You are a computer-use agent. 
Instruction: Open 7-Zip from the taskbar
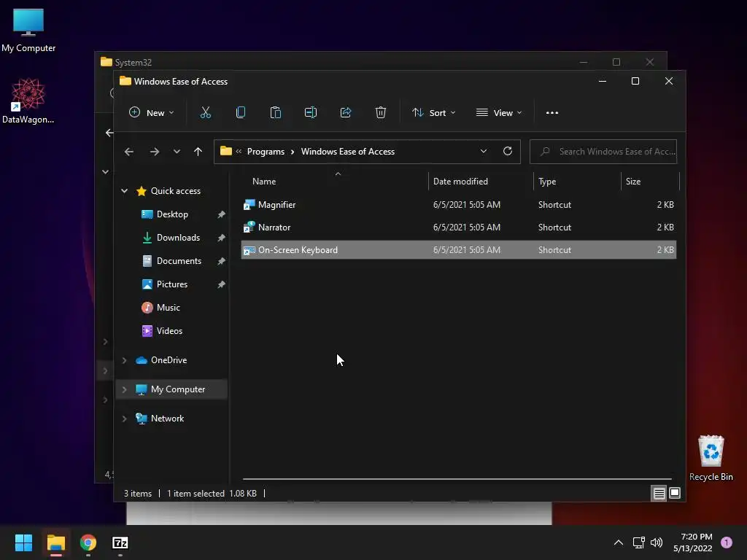coord(120,542)
